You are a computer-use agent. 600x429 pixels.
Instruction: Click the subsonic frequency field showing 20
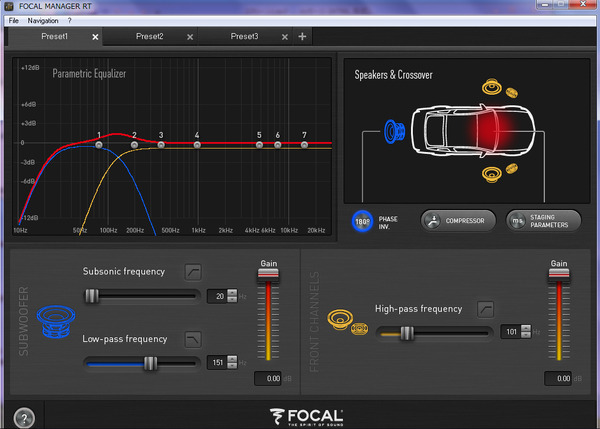pos(217,296)
